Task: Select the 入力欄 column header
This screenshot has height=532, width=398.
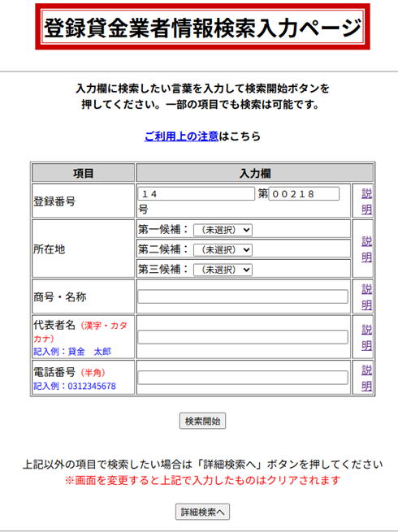Action: 255,173
